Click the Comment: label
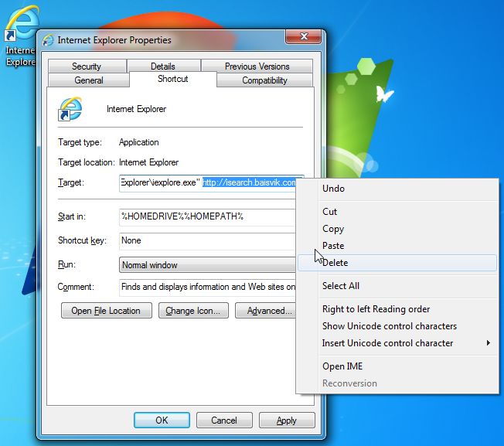 [x=76, y=287]
